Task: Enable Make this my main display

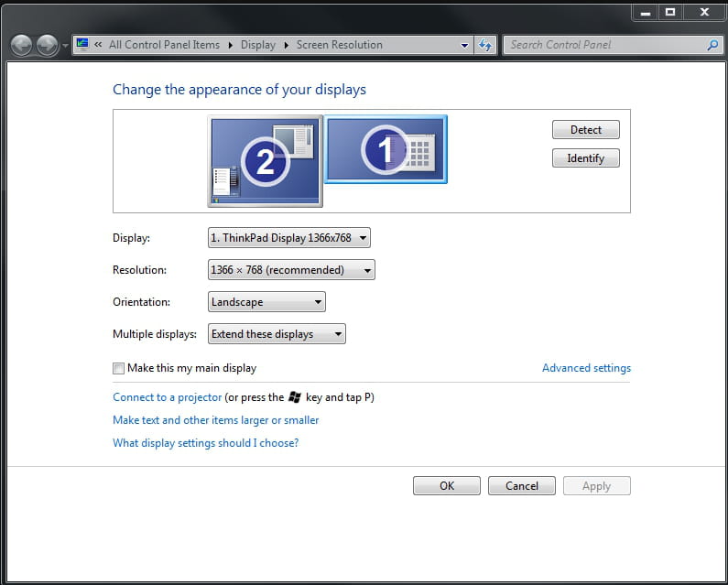Action: point(118,368)
